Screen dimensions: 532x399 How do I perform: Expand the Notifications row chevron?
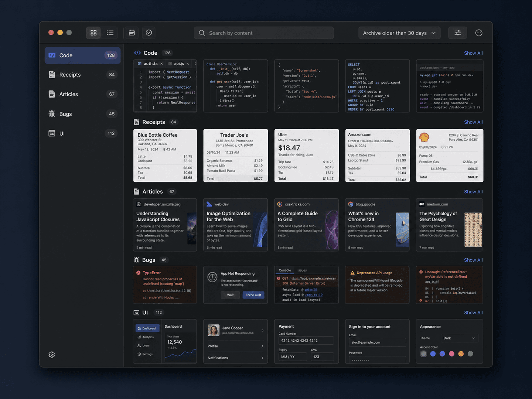coord(262,358)
